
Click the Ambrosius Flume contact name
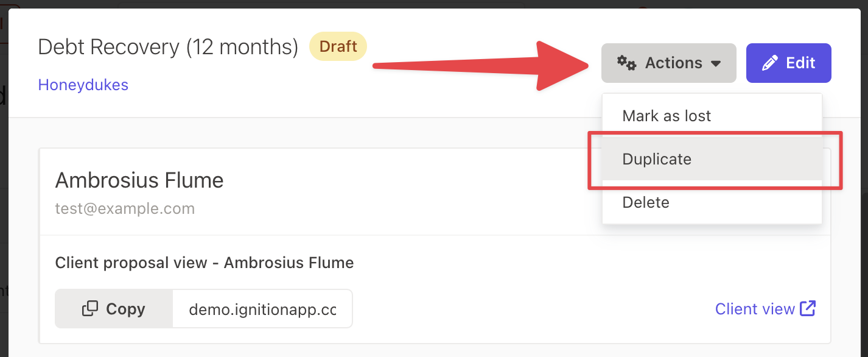(139, 180)
